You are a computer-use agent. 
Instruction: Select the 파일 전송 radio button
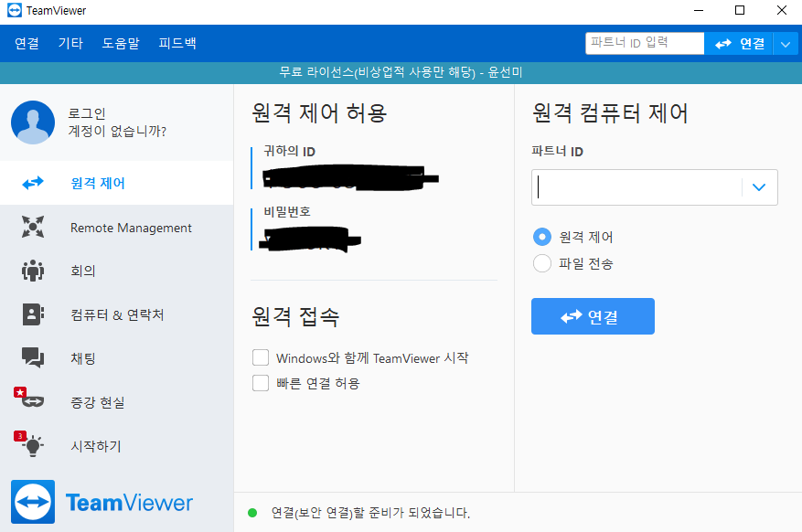click(x=542, y=263)
